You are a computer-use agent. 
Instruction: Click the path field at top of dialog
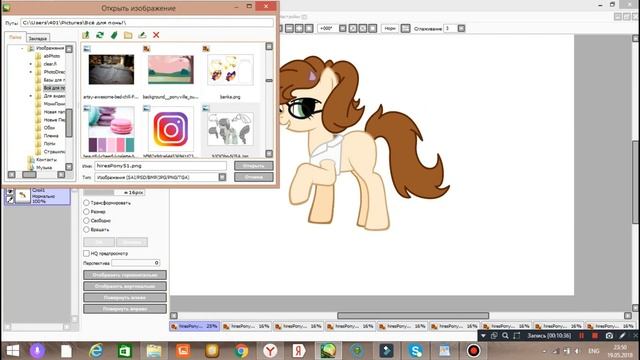147,23
